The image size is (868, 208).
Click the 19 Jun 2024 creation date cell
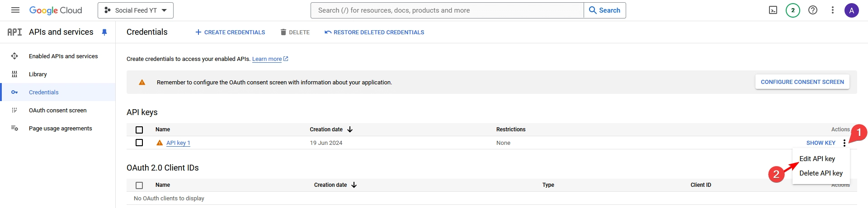[x=326, y=143]
